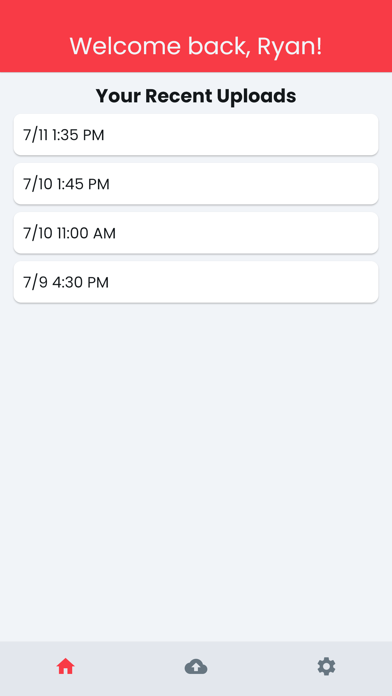The width and height of the screenshot is (392, 696).
Task: Start a new upload via the cloud arrow
Action: (x=196, y=667)
